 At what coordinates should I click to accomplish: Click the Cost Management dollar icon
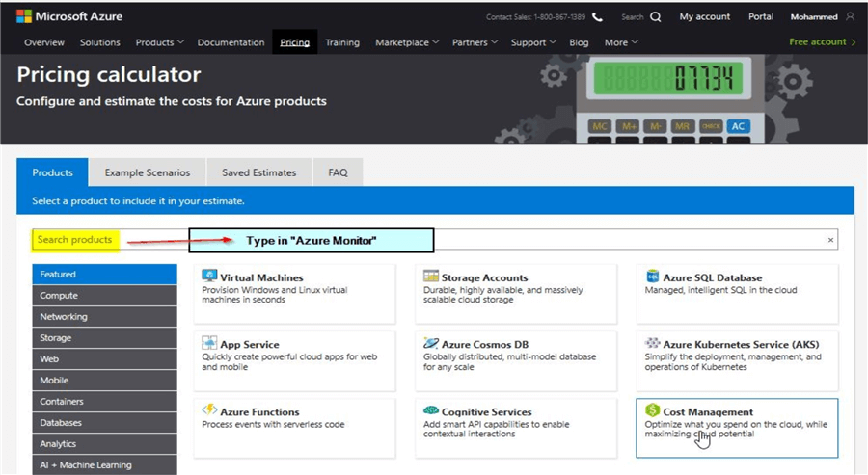coord(653,409)
